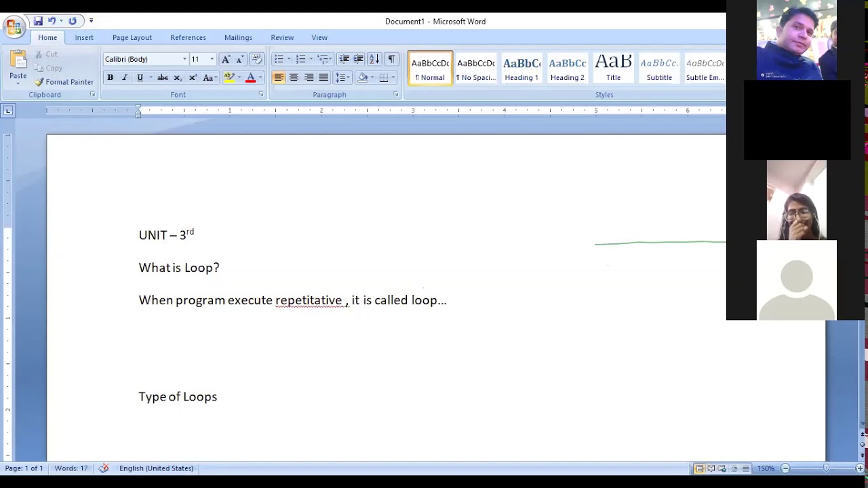
Task: Toggle underline formatting
Action: pos(140,78)
